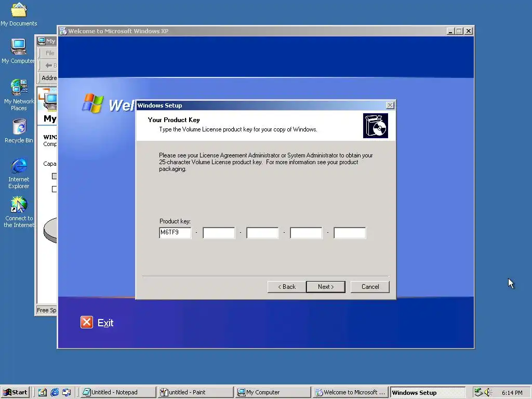
Task: Click the 'Your Product Key' heading text
Action: (174, 120)
